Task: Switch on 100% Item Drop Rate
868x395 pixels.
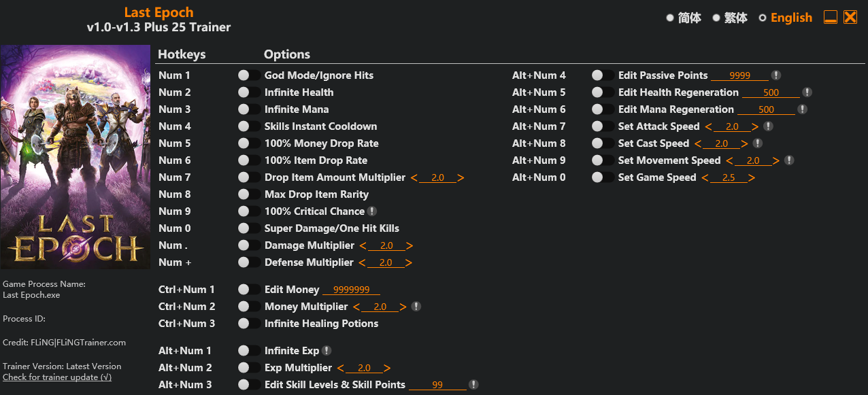Action: [249, 160]
